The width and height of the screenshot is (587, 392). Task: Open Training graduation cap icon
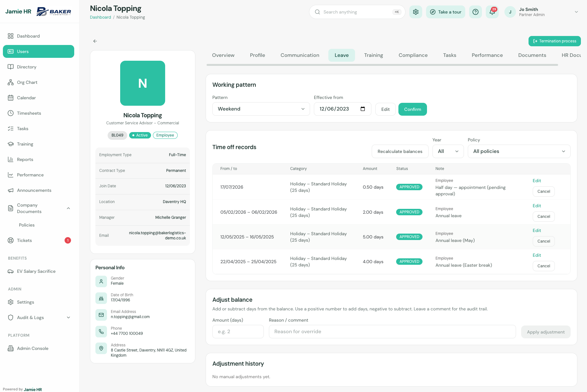(x=11, y=144)
